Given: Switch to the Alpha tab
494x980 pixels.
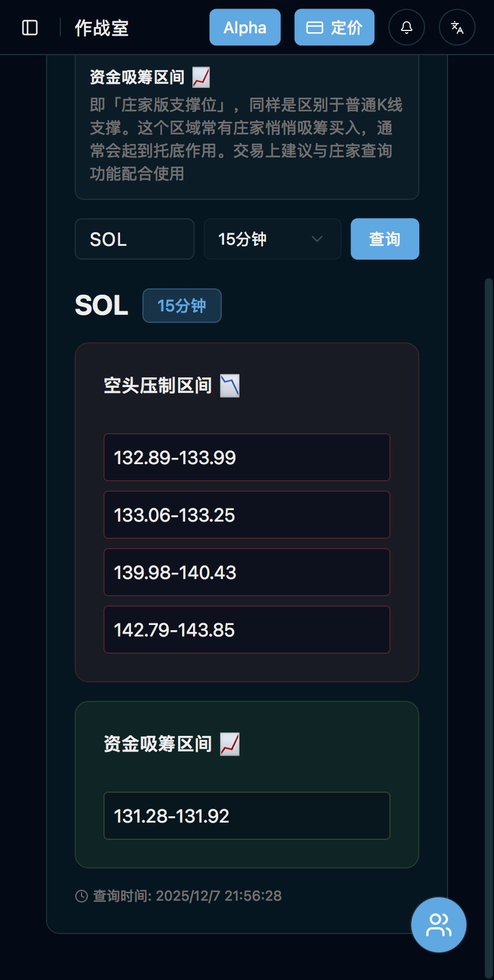Looking at the screenshot, I should click(245, 28).
